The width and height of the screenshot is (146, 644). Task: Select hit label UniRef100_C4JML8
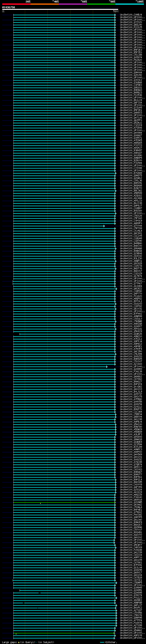pyautogui.click(x=131, y=231)
